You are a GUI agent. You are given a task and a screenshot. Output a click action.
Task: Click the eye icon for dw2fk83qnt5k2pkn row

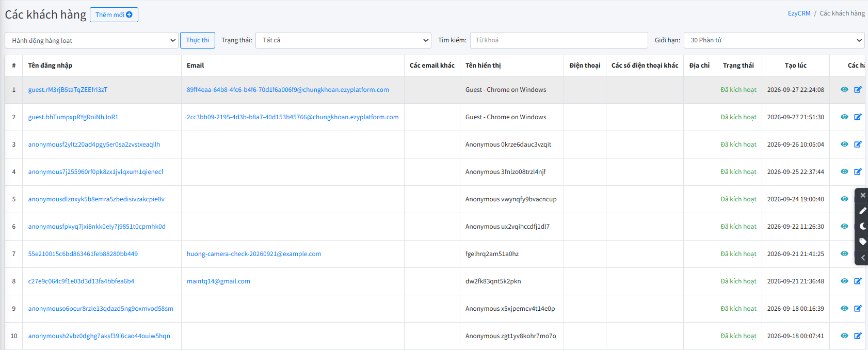[x=844, y=281]
